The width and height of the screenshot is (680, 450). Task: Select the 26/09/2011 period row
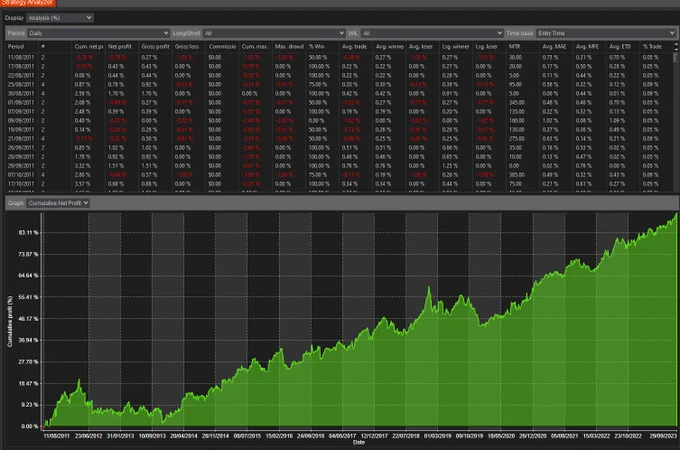(x=339, y=147)
